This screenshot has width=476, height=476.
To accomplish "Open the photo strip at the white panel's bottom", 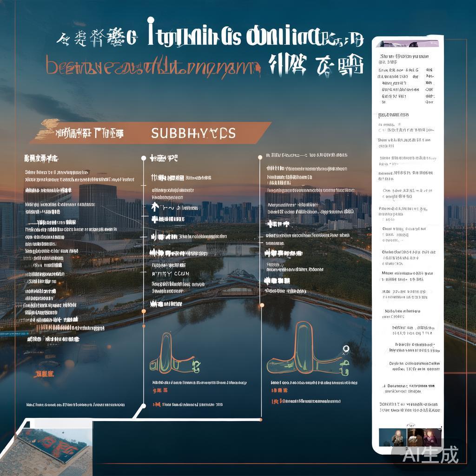I will (410, 437).
